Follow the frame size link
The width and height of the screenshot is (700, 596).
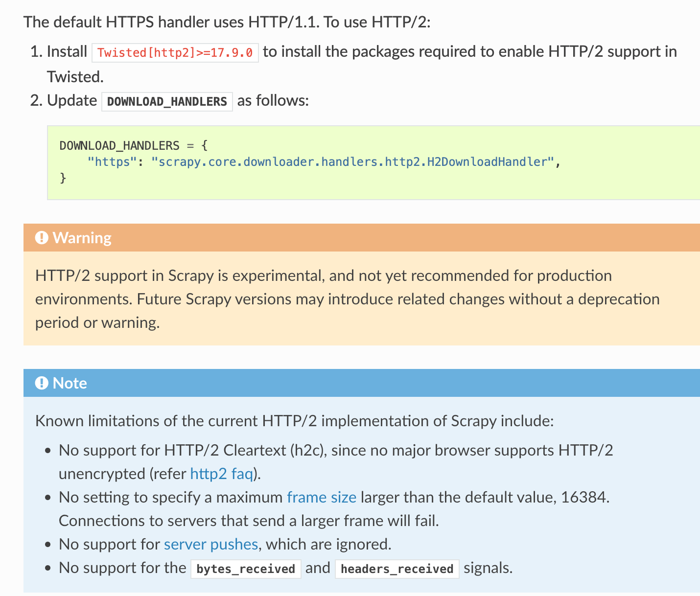tap(321, 497)
